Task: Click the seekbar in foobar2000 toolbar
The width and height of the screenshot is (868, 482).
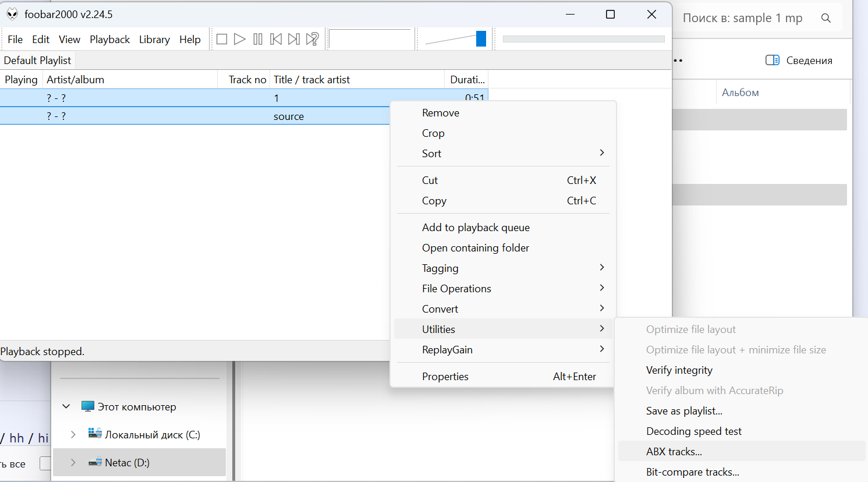Action: [x=583, y=39]
